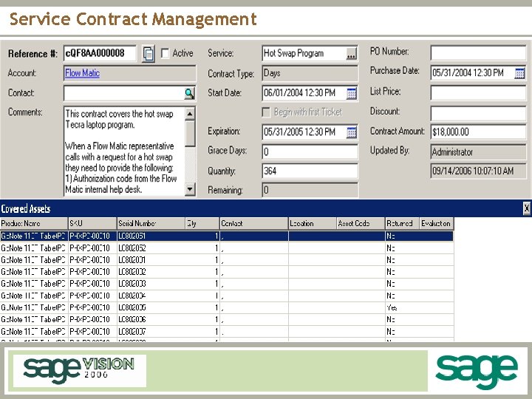Sort by Returned column header
The height and width of the screenshot is (399, 532).
click(403, 224)
